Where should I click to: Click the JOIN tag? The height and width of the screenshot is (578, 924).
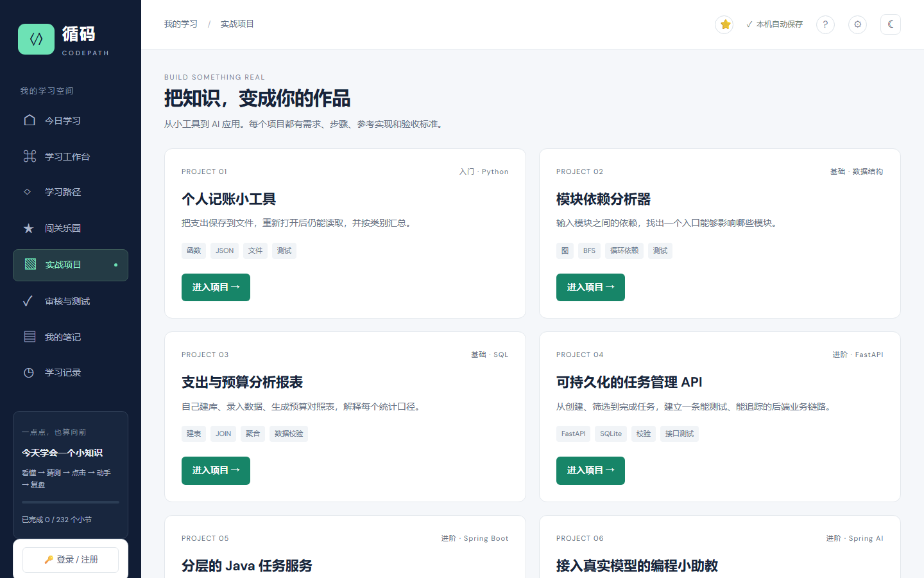pyautogui.click(x=223, y=433)
